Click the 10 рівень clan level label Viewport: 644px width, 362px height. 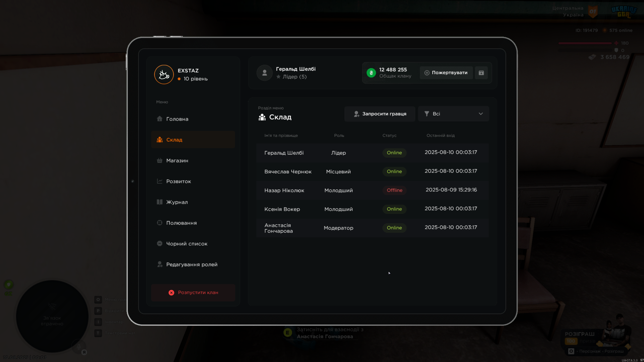(x=196, y=79)
